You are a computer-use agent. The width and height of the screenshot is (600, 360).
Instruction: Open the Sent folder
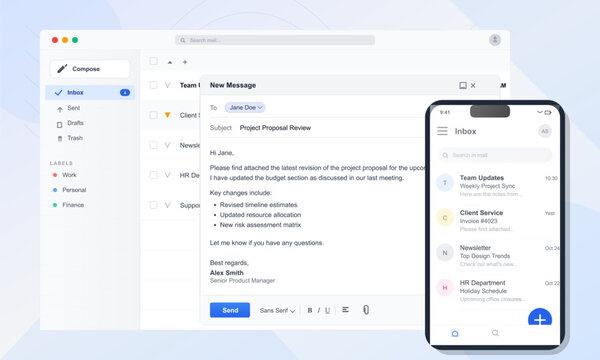73,108
